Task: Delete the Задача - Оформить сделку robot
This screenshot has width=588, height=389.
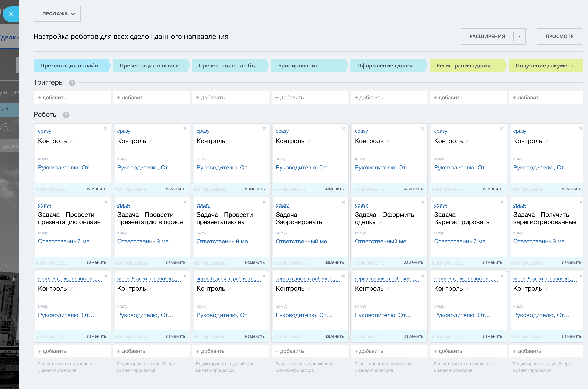Action: [x=422, y=202]
